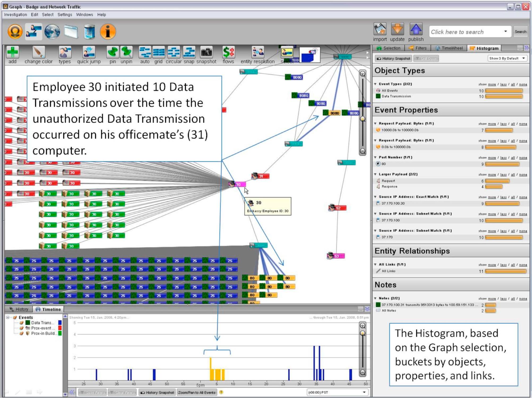Launch the entity resolution tool

(x=258, y=52)
